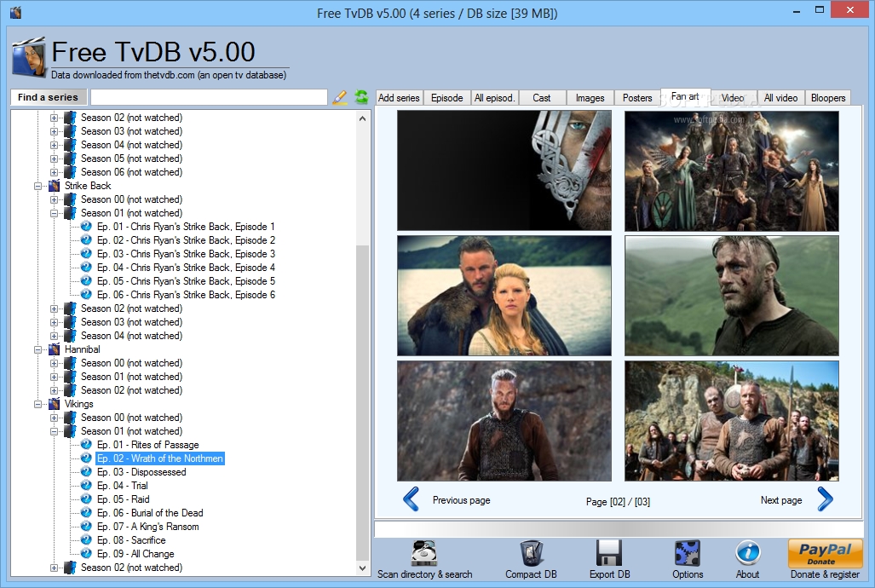Collapse the Vikings series node
Screen dimensions: 875x588
point(38,404)
